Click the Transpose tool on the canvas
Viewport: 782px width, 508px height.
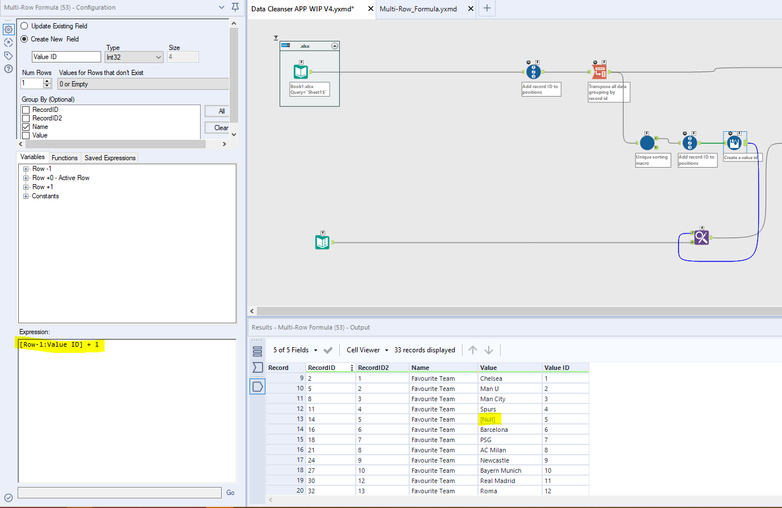pos(600,71)
